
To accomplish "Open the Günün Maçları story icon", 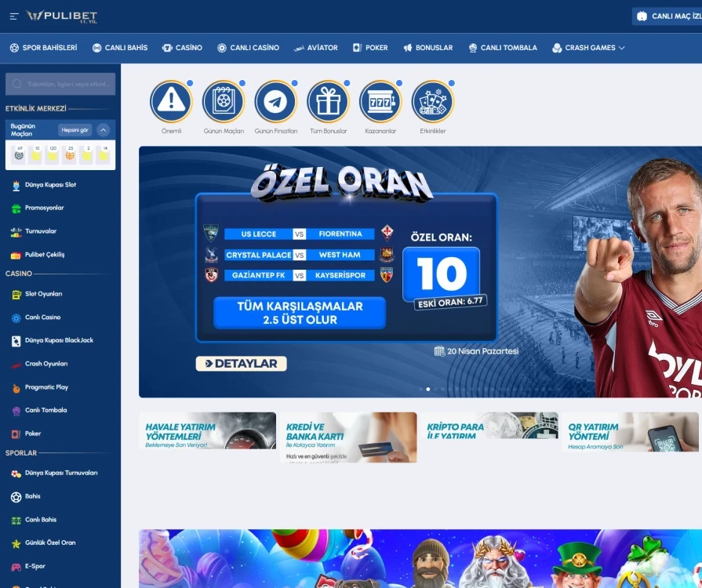I will click(224, 101).
